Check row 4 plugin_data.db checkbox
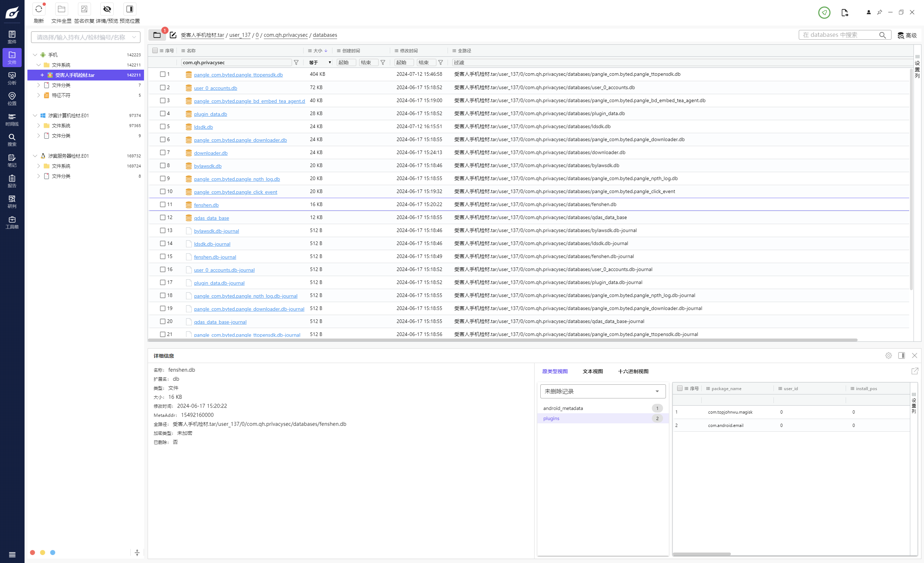 (163, 113)
